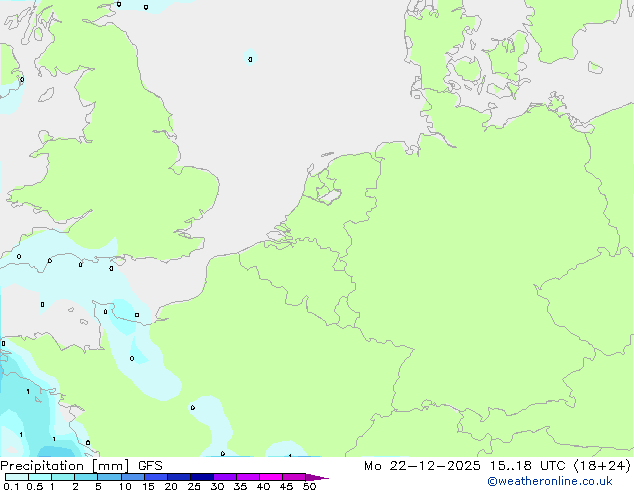Click the 35–40 mm violet legend swatch
Viewport: 634px width, 490px height.
point(247,477)
